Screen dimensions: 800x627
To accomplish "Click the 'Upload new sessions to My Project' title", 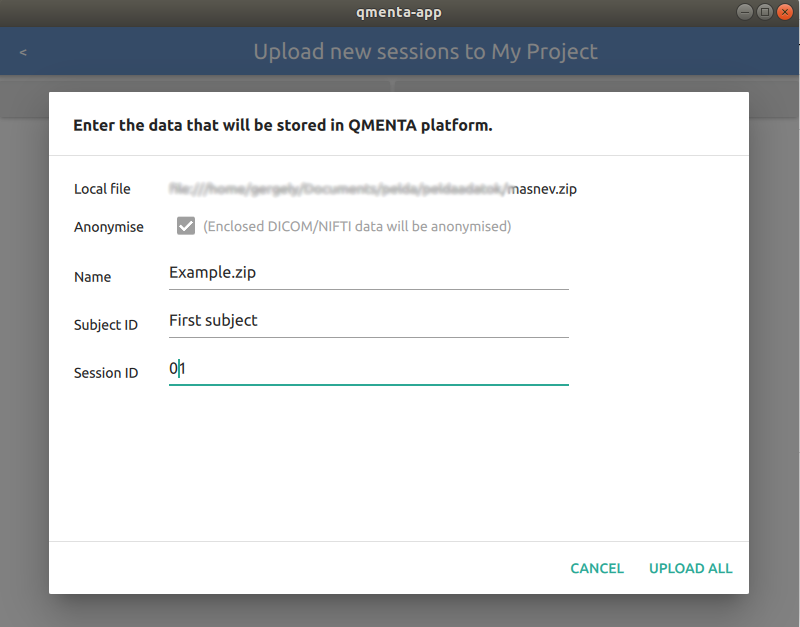I will [426, 52].
